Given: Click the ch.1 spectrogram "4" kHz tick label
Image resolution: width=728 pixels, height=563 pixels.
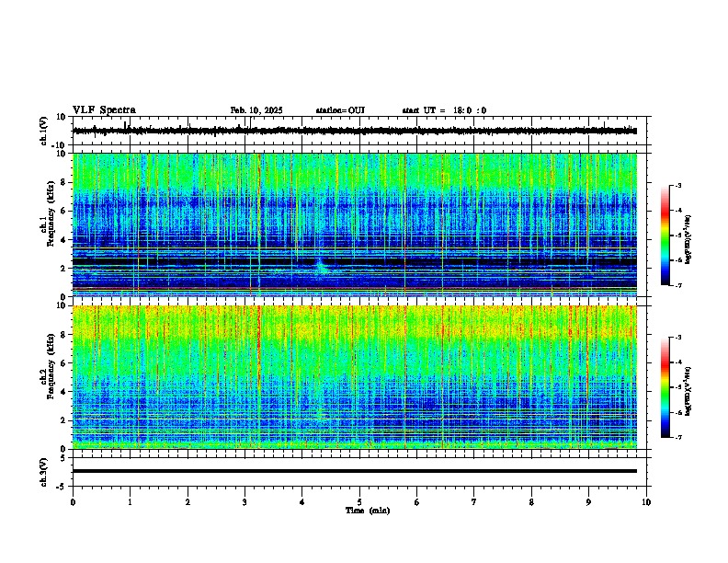Looking at the screenshot, I should click(64, 240).
